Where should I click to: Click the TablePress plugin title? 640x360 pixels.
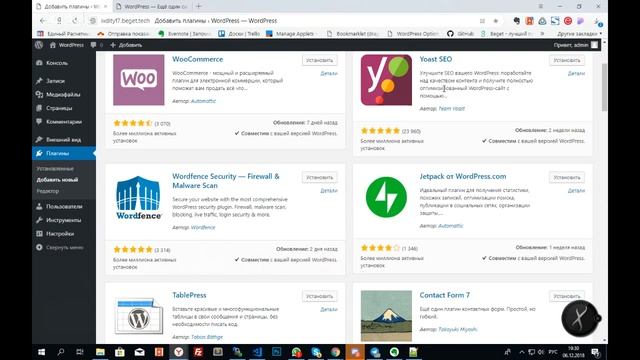coord(189,295)
